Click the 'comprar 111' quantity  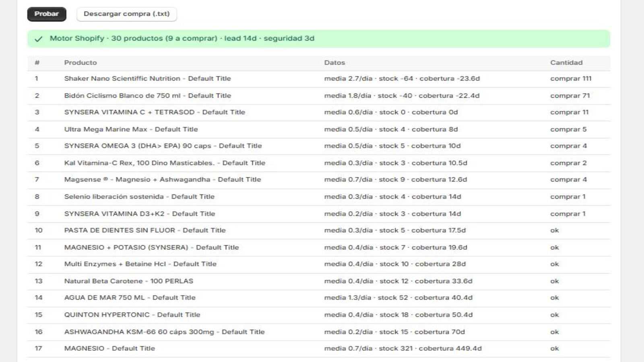571,79
